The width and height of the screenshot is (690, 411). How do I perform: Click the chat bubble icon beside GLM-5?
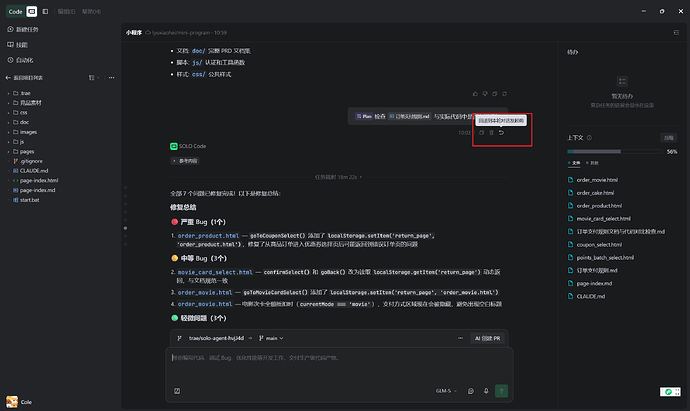pyautogui.click(x=471, y=391)
